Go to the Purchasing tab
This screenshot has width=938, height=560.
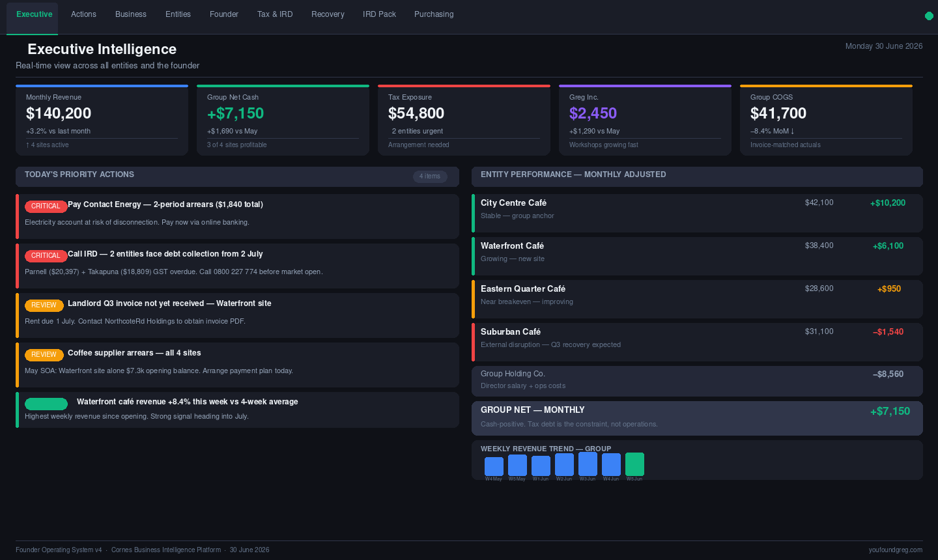pyautogui.click(x=434, y=14)
